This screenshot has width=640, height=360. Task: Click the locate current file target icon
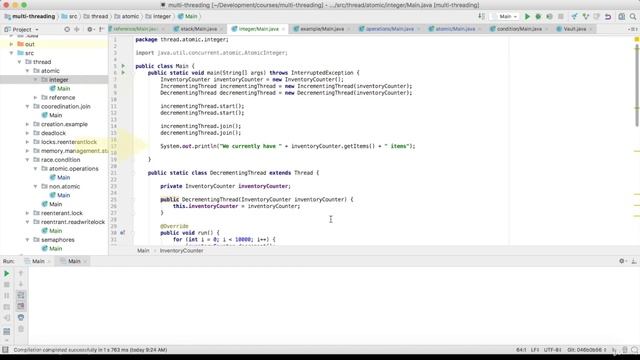(x=67, y=29)
